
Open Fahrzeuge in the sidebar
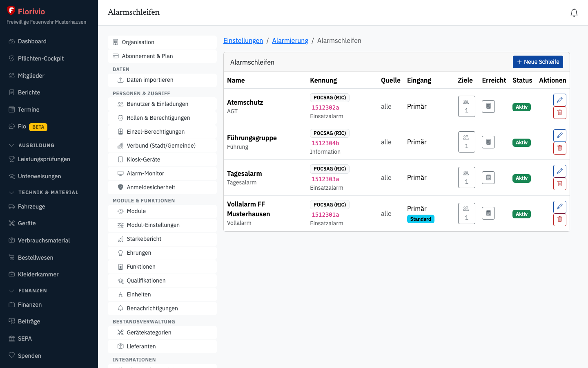coord(49,206)
